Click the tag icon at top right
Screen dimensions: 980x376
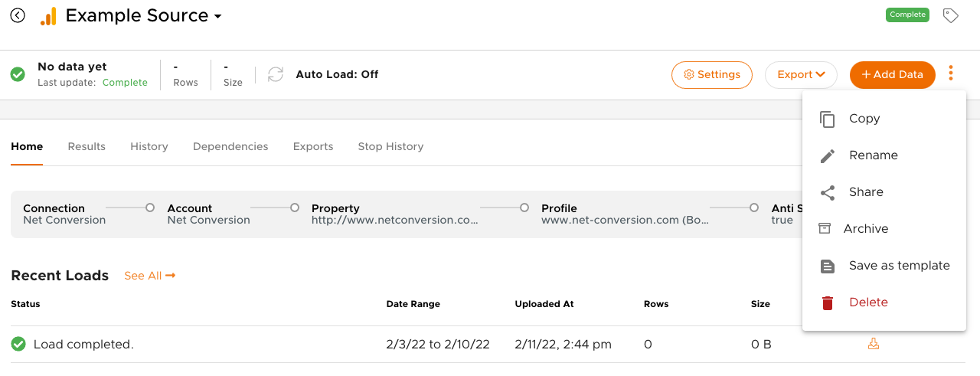[950, 15]
